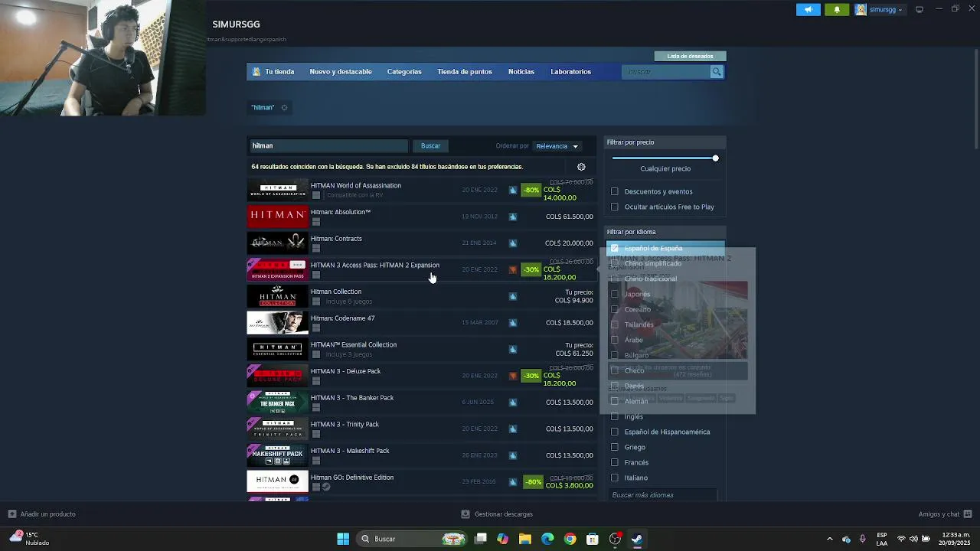Screen dimensions: 980x551
Task: Open Microsoft Edge from the taskbar
Action: click(x=547, y=539)
